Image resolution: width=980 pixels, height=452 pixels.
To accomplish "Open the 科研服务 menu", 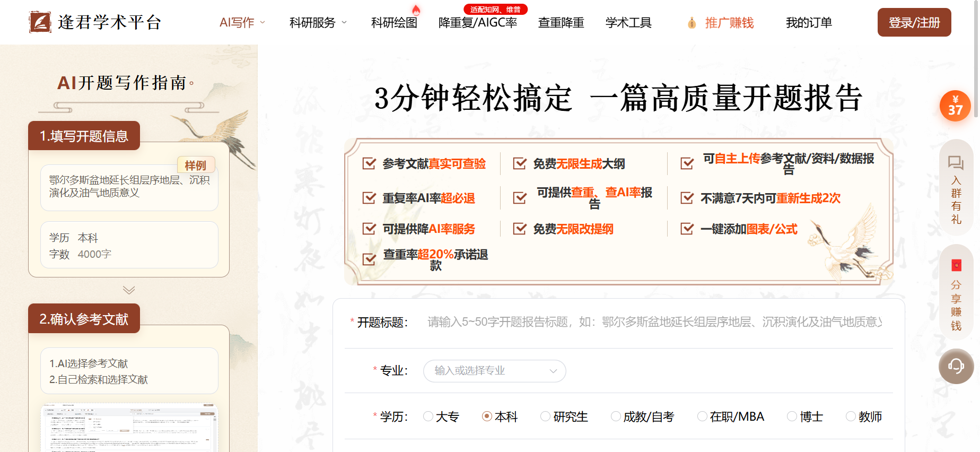I will pos(312,23).
